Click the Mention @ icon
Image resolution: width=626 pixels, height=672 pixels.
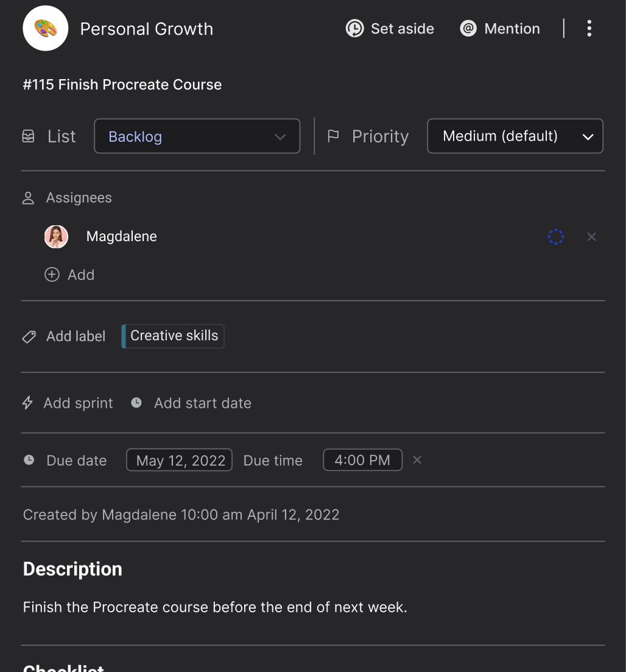pyautogui.click(x=468, y=28)
